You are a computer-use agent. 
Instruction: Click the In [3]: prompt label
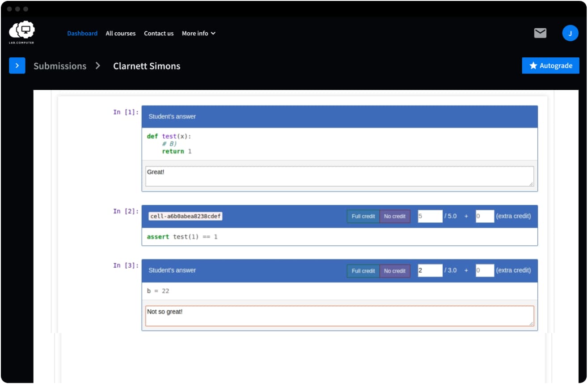click(x=126, y=265)
